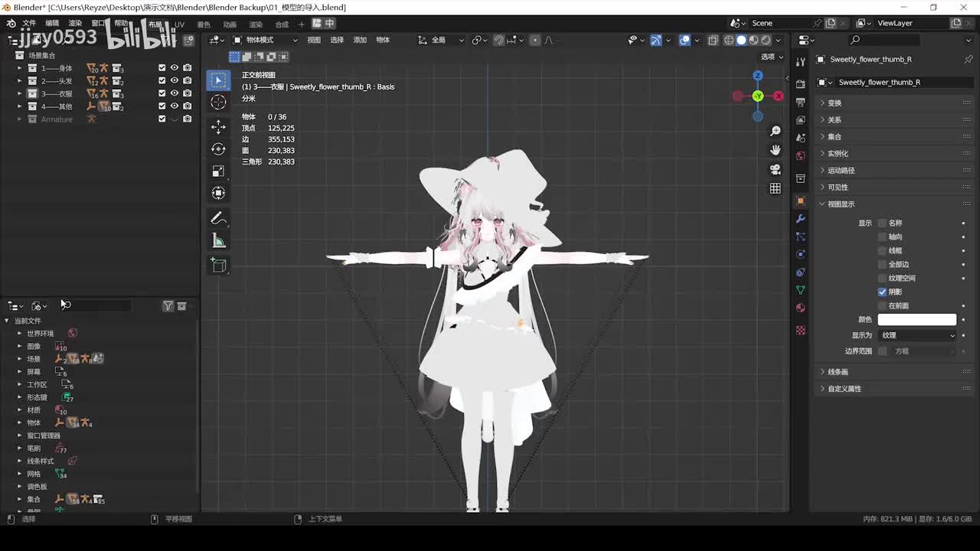Viewport: 980px width, 551px height.
Task: Expand the 1——身体 collection tree row
Action: point(19,68)
